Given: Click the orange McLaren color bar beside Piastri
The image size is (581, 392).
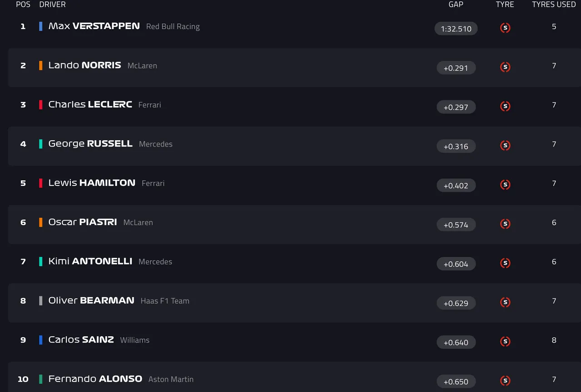Looking at the screenshot, I should click(41, 222).
